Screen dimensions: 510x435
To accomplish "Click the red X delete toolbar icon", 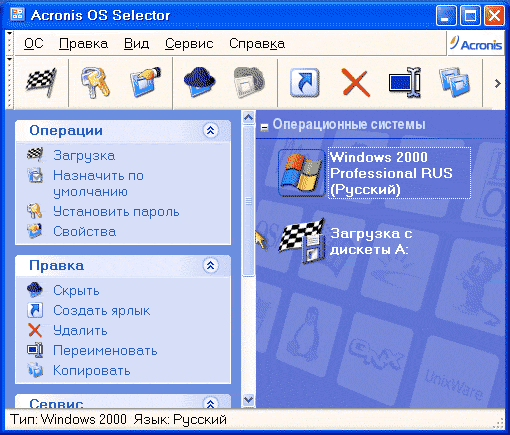I will click(x=356, y=83).
